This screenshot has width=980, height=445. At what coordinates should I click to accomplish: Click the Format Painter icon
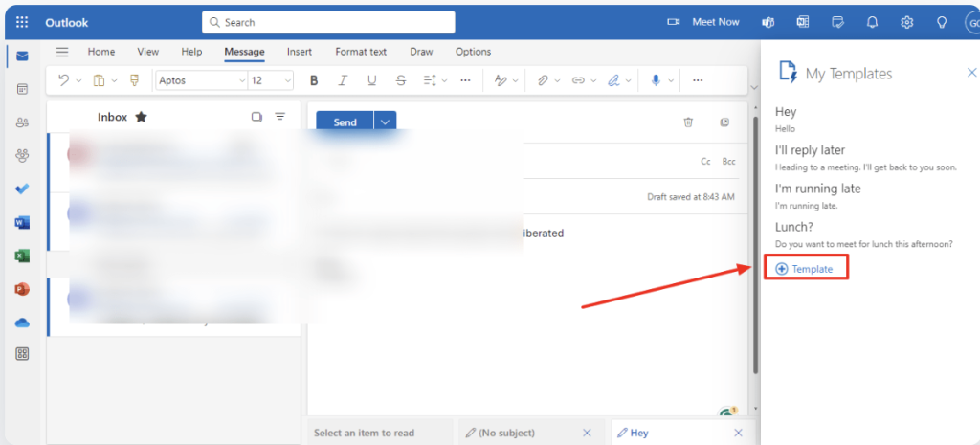(x=134, y=81)
